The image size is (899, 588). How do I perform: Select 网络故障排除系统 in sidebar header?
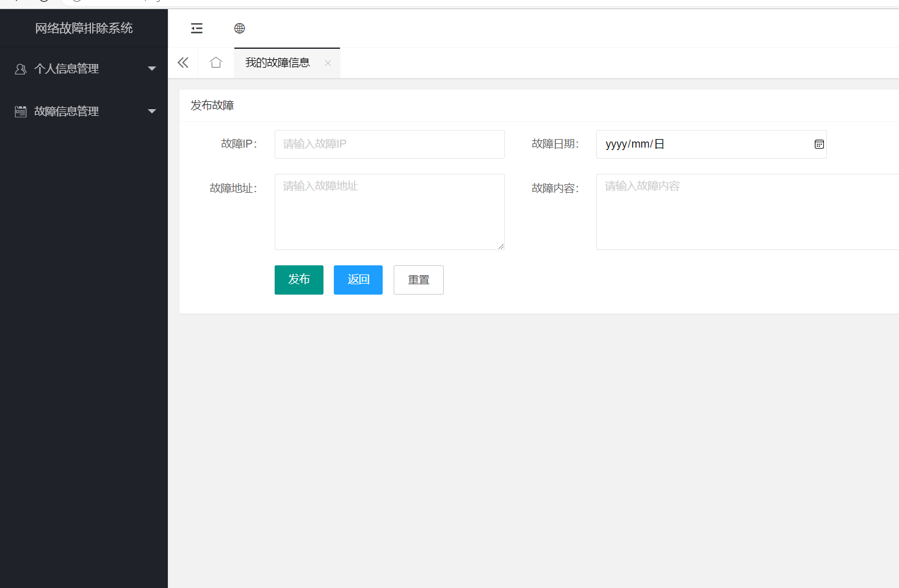tap(84, 28)
